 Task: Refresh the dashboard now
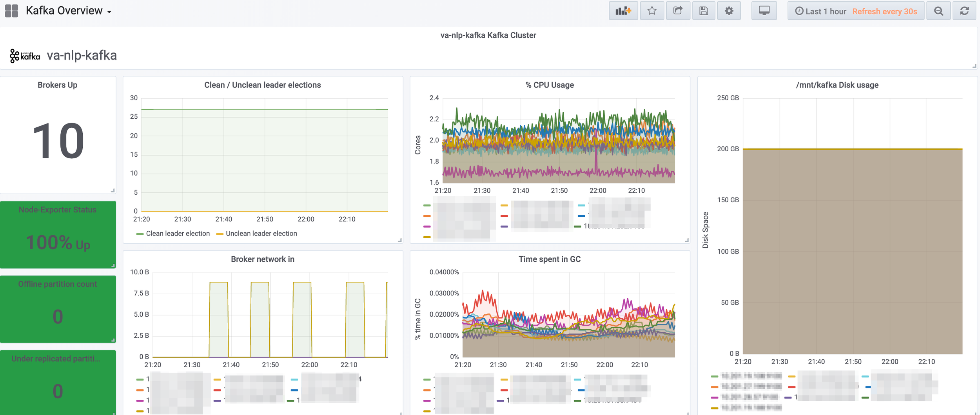964,11
